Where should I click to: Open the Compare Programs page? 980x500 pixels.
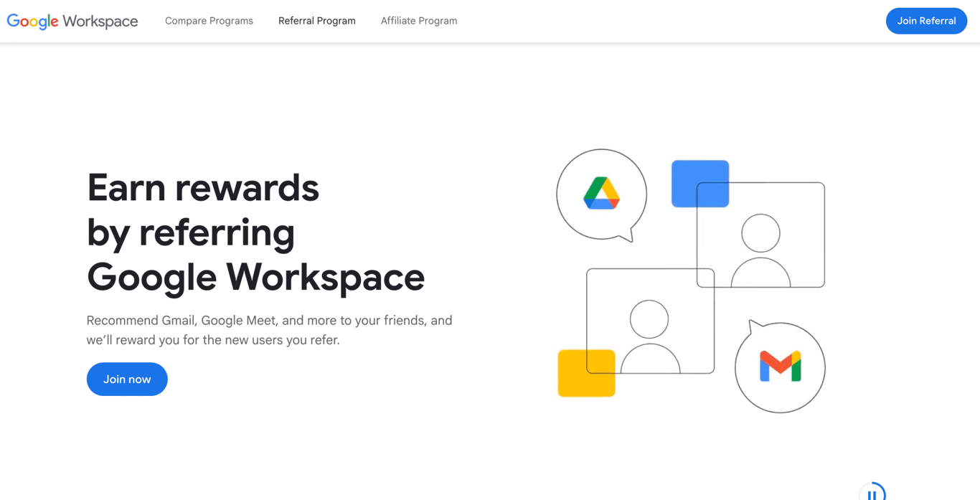[x=209, y=21]
